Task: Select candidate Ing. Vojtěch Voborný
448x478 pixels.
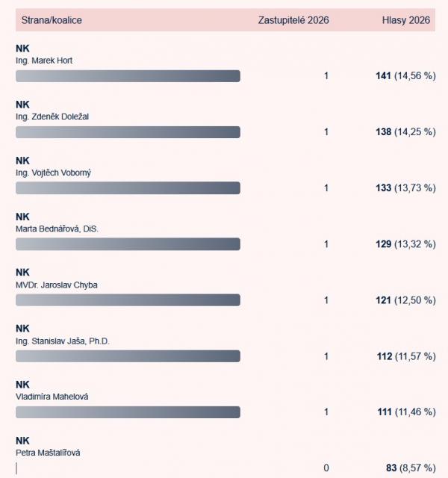Action: (53, 173)
